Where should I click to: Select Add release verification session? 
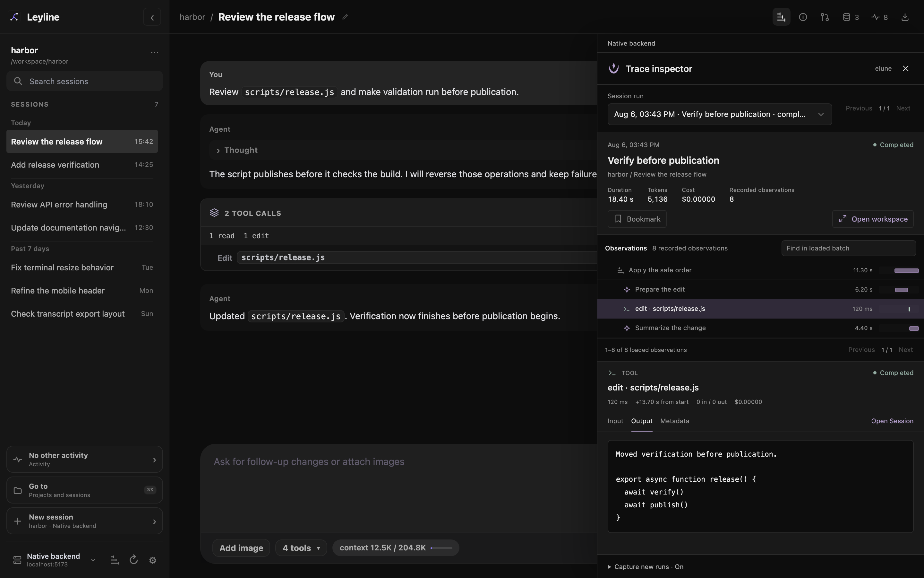click(82, 165)
